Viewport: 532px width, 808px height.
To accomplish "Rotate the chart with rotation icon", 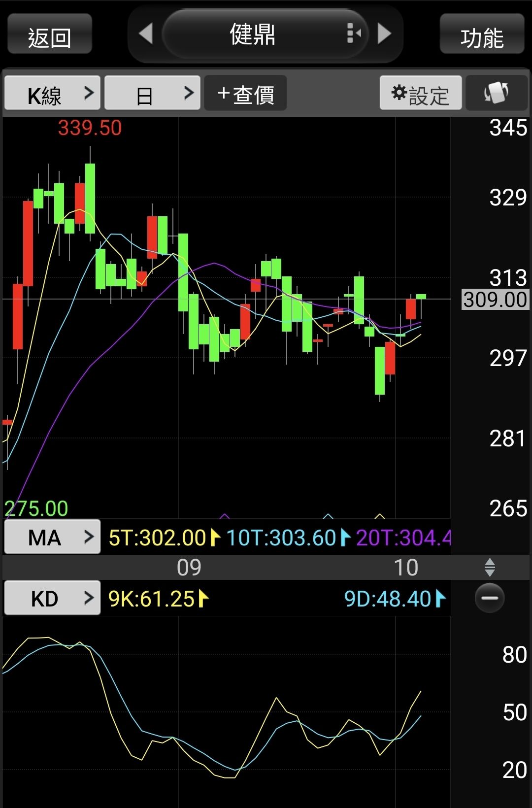I will (497, 93).
